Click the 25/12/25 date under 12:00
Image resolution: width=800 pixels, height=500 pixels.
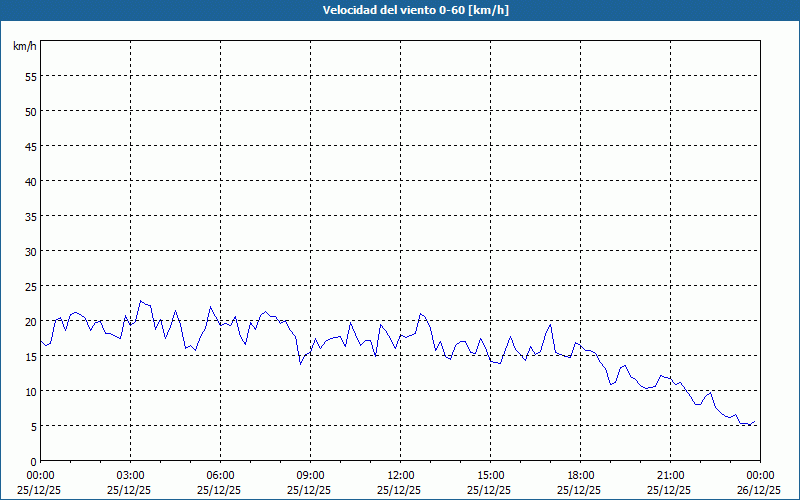pyautogui.click(x=400, y=490)
